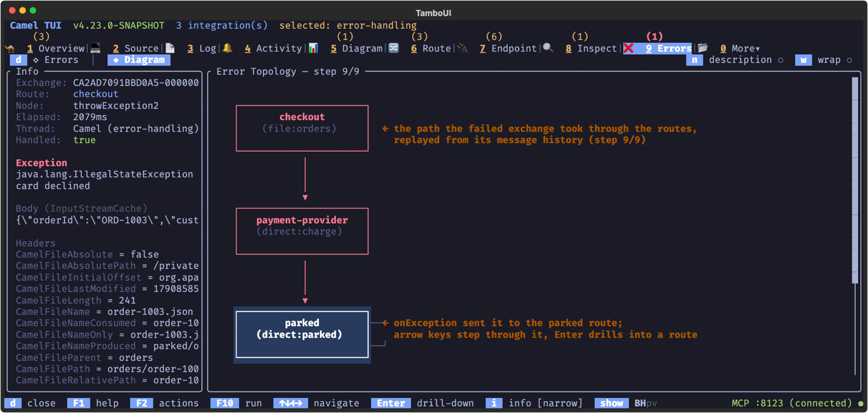Image resolution: width=868 pixels, height=413 pixels.
Task: Click the red X Errors icon
Action: click(x=629, y=48)
